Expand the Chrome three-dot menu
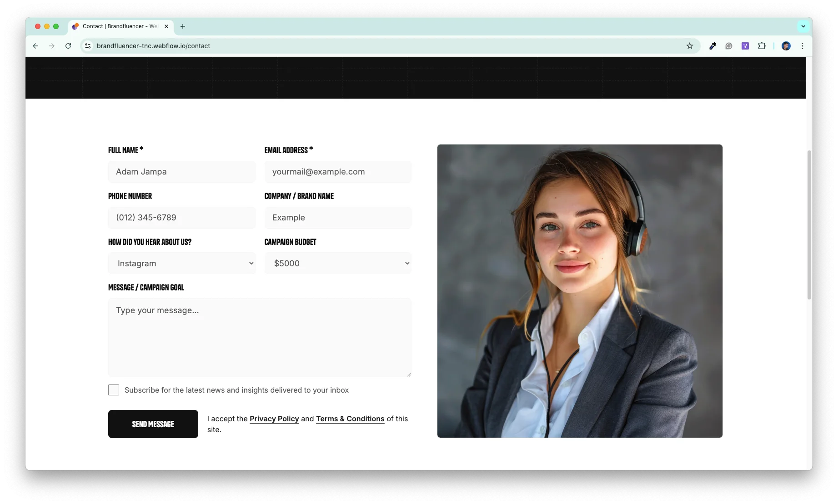 (803, 46)
